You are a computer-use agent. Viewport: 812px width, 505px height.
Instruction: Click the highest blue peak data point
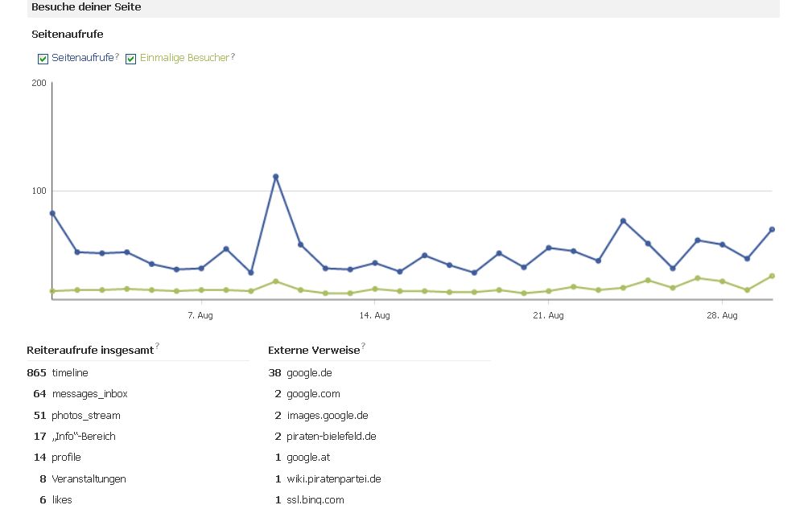[x=275, y=176]
